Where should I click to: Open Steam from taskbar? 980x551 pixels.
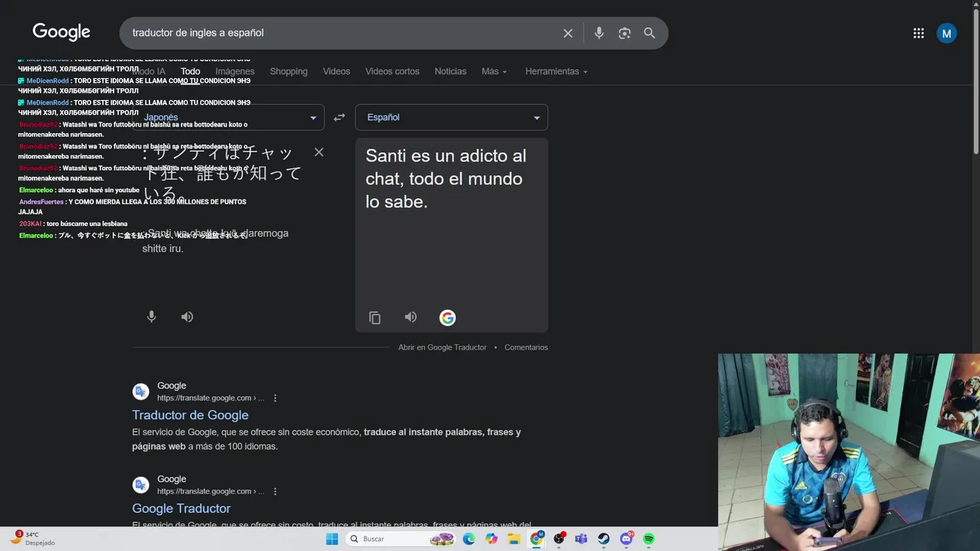tap(604, 539)
